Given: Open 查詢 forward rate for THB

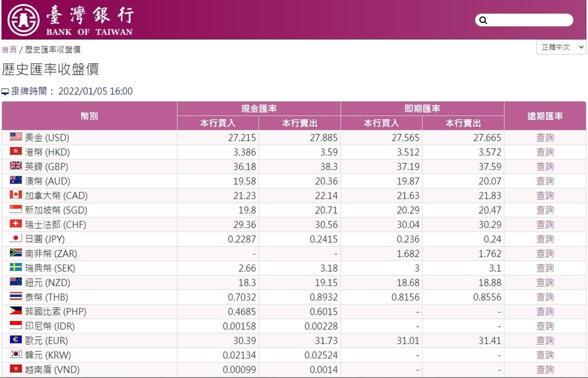Looking at the screenshot, I should (545, 297).
